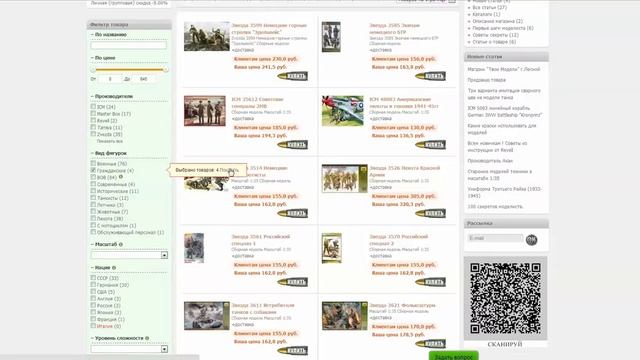
Task: Add ICM 35612 Soviet generals to cart
Action: pos(293,145)
